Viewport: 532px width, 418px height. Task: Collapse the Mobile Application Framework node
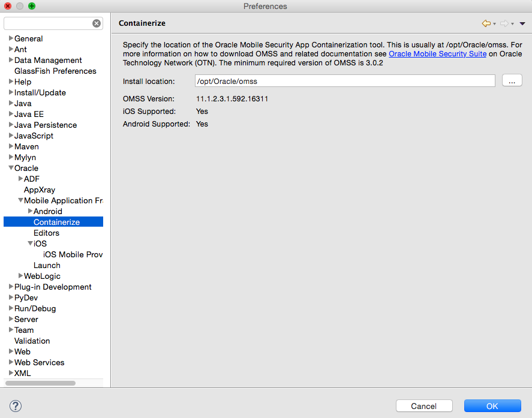[x=20, y=200]
